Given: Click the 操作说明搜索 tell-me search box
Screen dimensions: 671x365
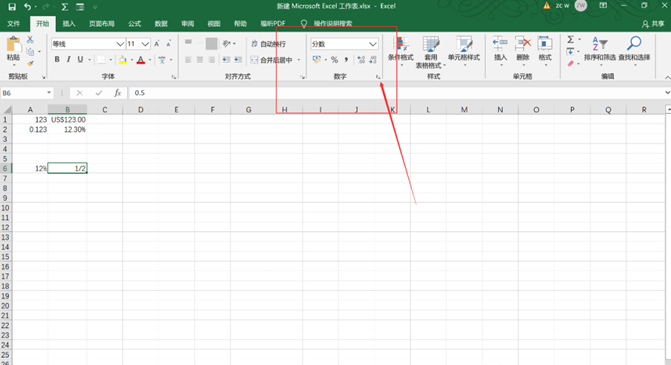Looking at the screenshot, I should click(x=333, y=24).
